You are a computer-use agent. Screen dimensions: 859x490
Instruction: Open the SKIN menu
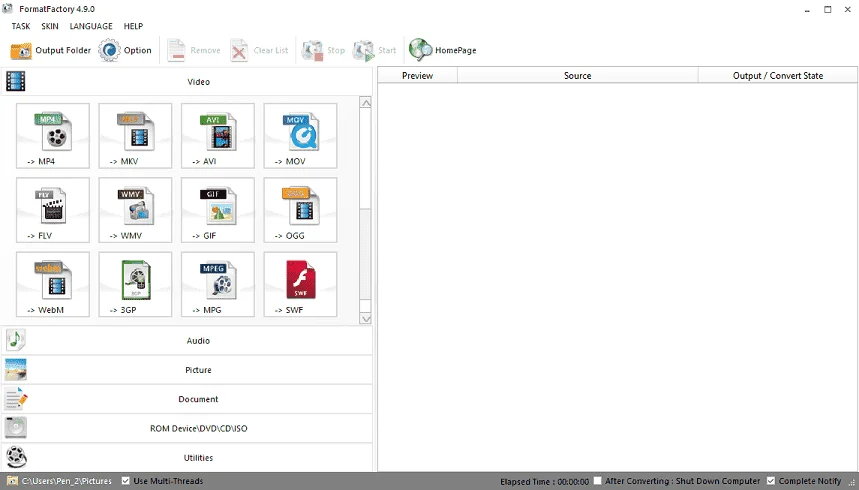pos(50,26)
